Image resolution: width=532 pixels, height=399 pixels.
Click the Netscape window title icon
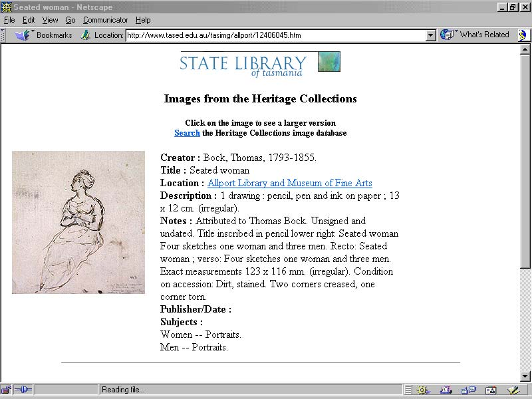tap(6, 7)
